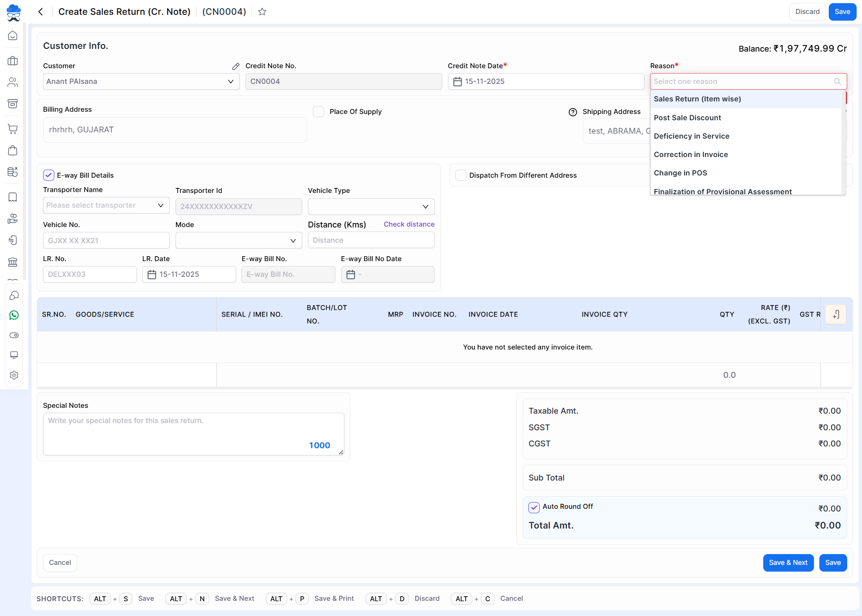Click the back arrow icon
Viewport: 862px width, 616px height.
[x=41, y=12]
